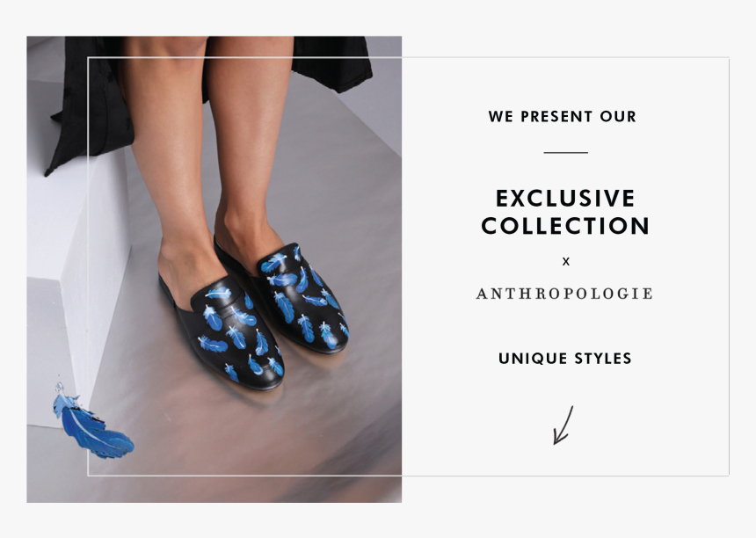Click the word PRESENT in heading

point(556,117)
